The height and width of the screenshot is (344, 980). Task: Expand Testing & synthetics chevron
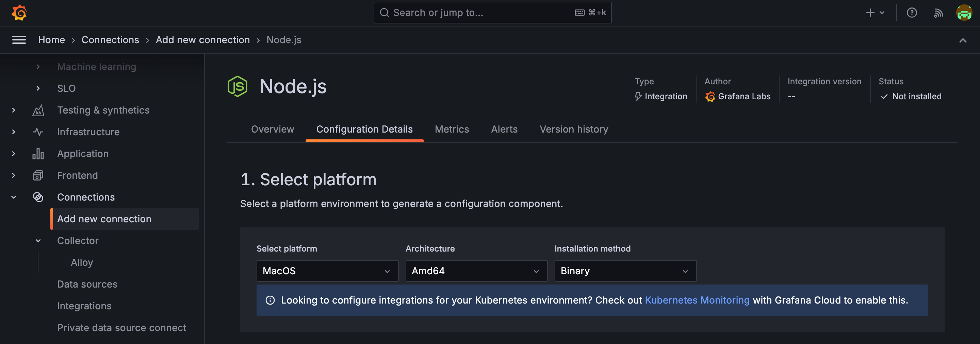14,110
